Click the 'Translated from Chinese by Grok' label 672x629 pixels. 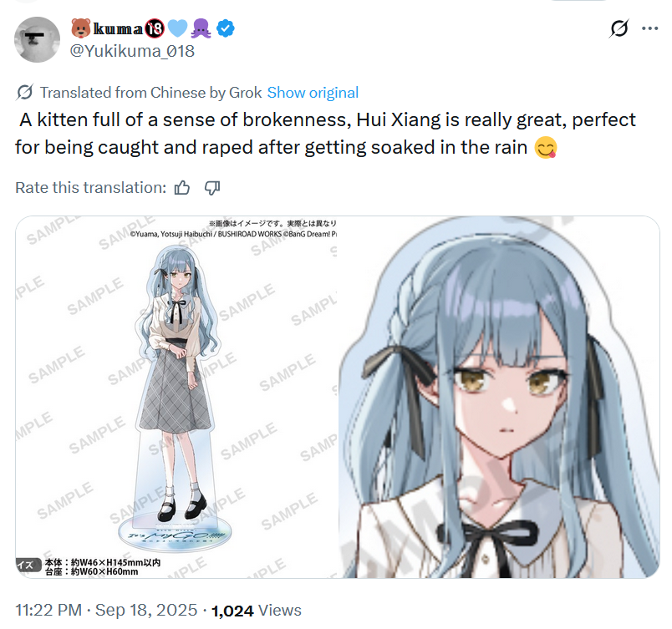tap(150, 93)
